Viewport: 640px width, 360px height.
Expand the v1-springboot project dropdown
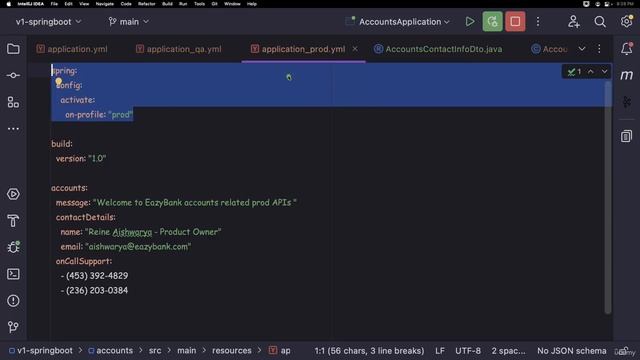(x=49, y=22)
